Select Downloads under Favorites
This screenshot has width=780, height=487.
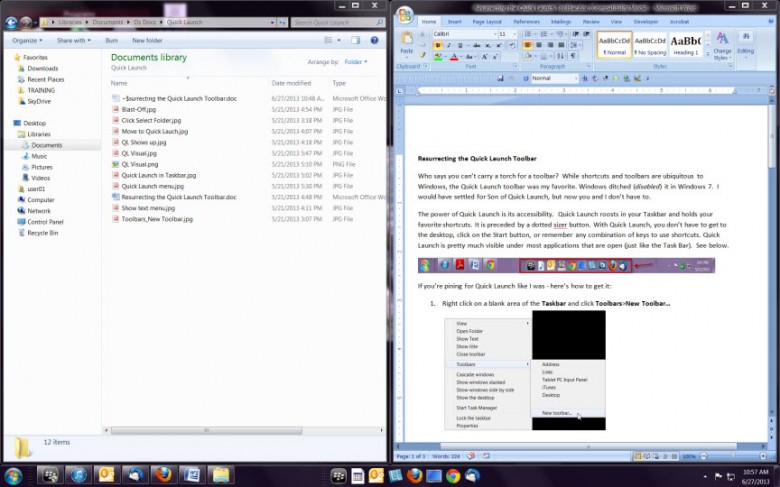coord(42,68)
